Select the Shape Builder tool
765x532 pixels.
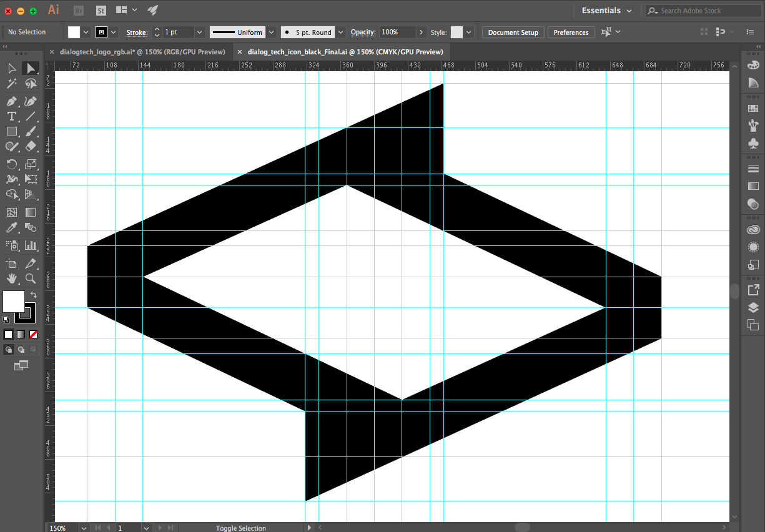pos(11,195)
